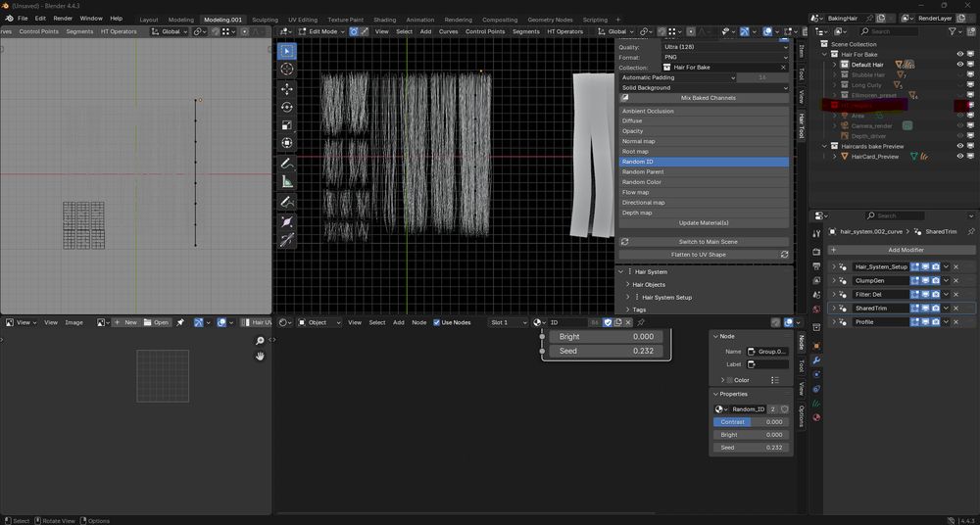Image resolution: width=980 pixels, height=525 pixels.
Task: Select the Annotate tool
Action: click(x=287, y=164)
